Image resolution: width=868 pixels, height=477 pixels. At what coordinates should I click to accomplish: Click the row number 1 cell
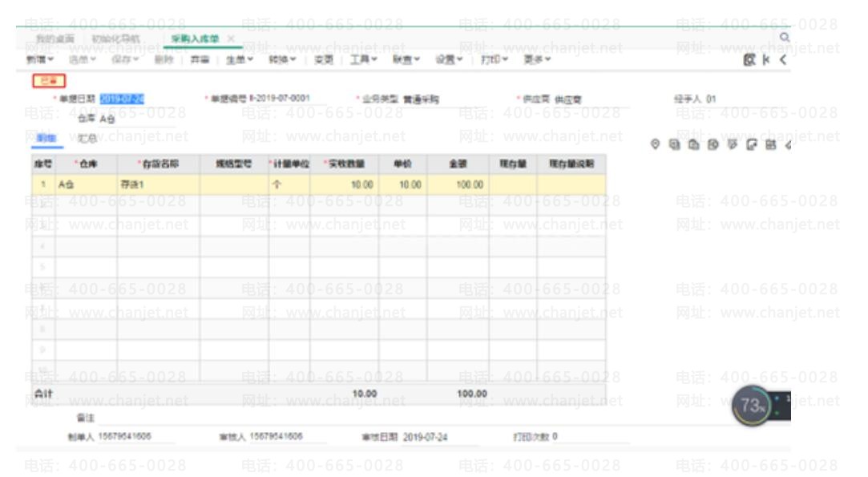pos(43,184)
